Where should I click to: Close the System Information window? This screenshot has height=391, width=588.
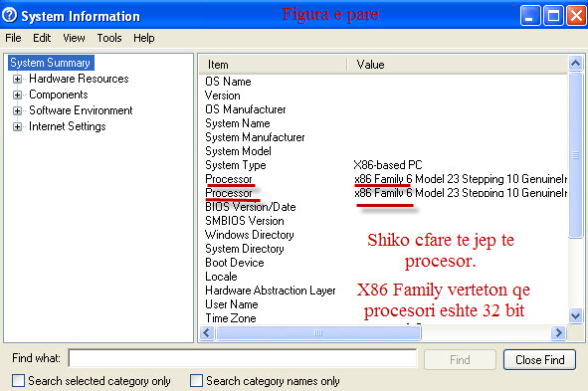576,15
